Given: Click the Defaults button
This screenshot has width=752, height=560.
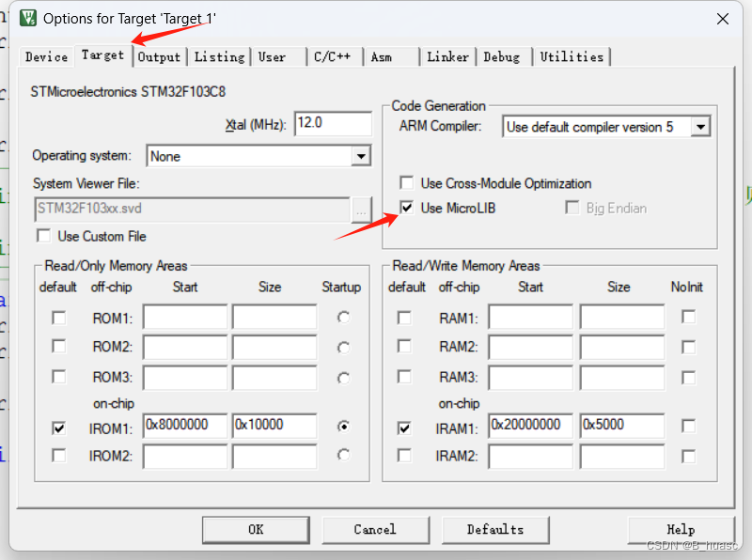Looking at the screenshot, I should 495,530.
